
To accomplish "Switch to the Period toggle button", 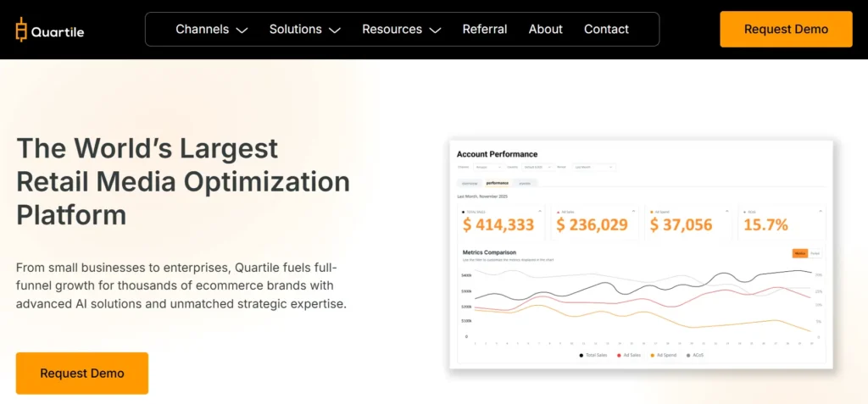I will tap(815, 253).
